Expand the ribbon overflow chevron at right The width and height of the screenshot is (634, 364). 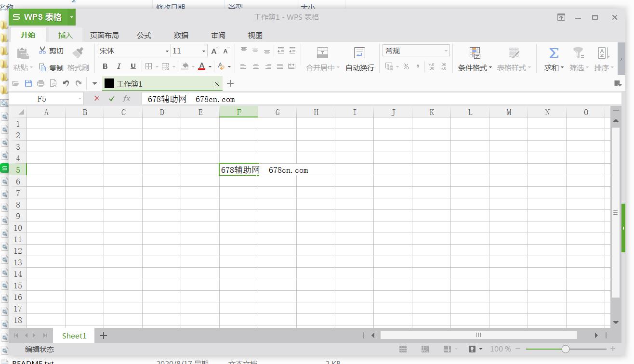tap(621, 59)
